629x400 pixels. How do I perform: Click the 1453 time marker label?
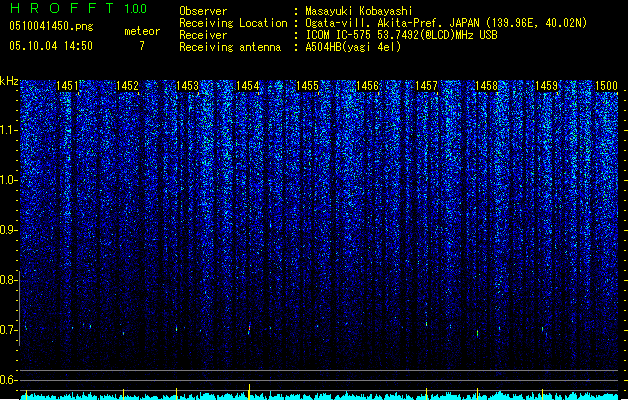tap(187, 86)
